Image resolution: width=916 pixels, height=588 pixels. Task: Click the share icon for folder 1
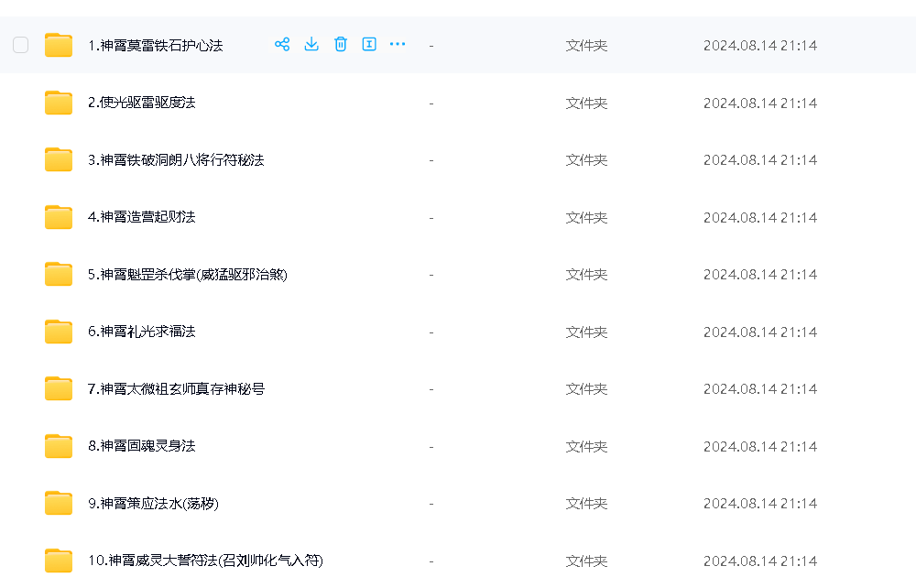pyautogui.click(x=282, y=44)
